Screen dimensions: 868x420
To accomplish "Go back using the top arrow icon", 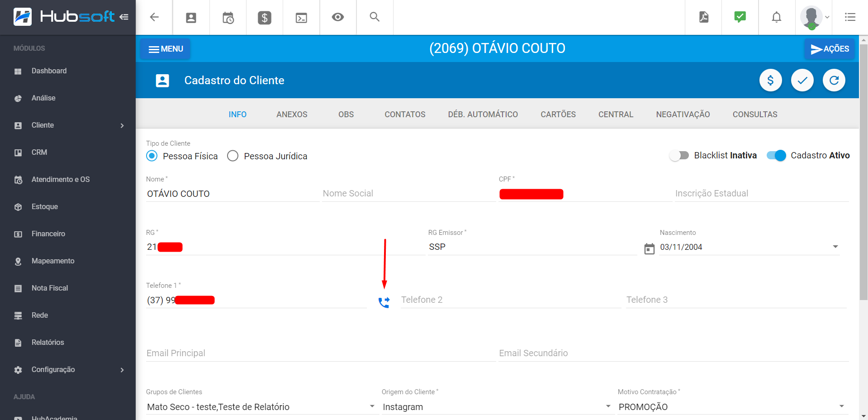I will click(154, 17).
